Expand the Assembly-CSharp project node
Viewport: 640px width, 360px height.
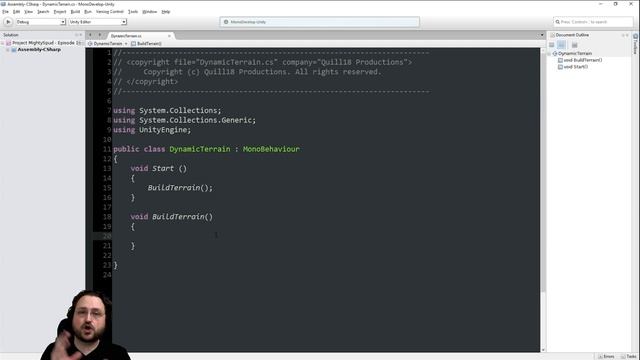click(x=8, y=49)
